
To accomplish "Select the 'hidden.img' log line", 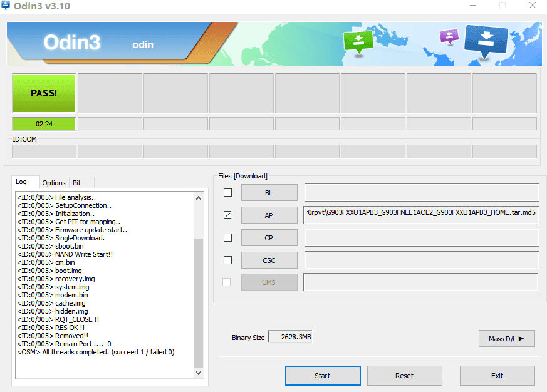I will (x=53, y=311).
